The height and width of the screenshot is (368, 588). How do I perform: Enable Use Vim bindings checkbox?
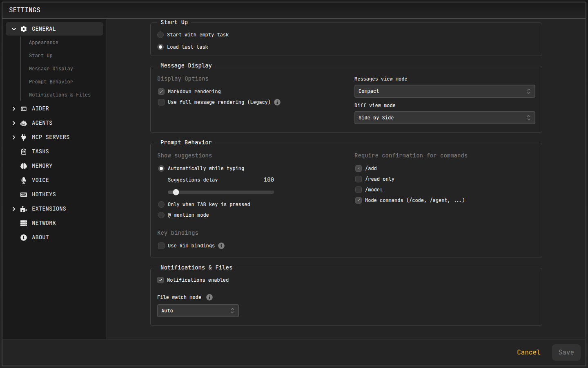pos(161,246)
